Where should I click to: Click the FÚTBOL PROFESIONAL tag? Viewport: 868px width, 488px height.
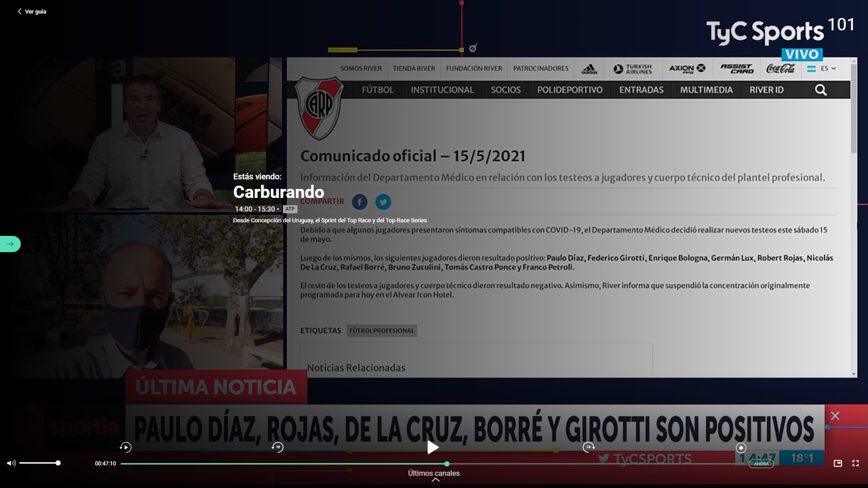[x=382, y=331]
